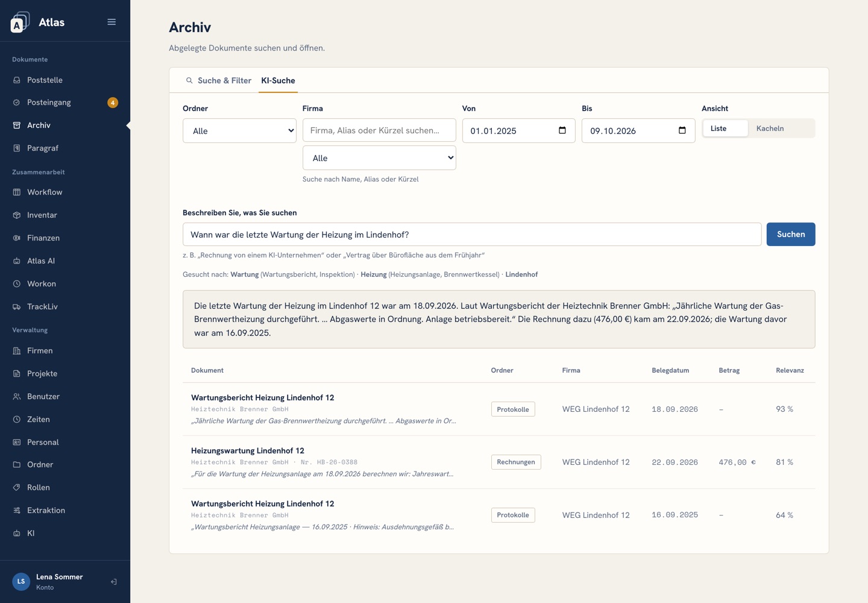Screen dimensions: 868x603
Task: Switch view to Liste
Action: [725, 128]
